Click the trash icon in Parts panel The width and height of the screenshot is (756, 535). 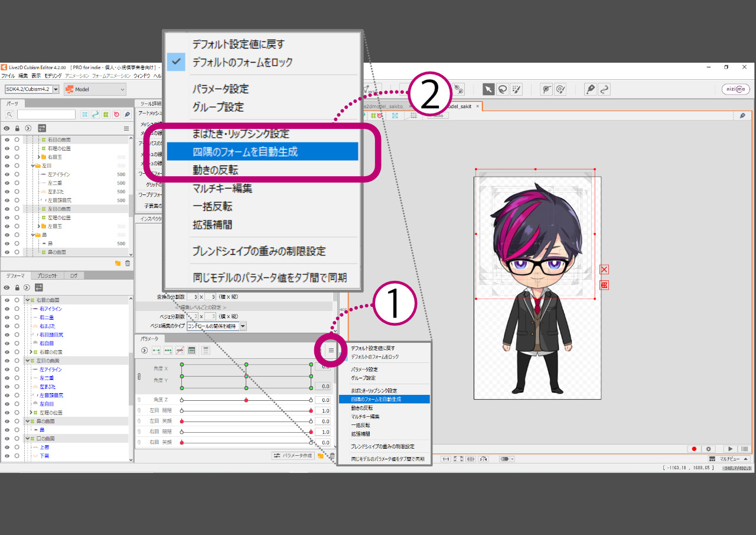128,263
